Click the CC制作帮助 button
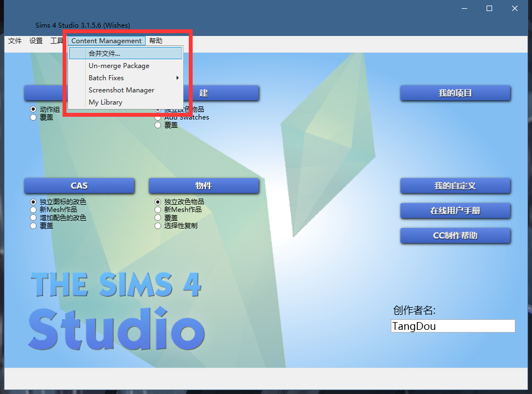Screen dimensions: 532x394 click(455, 236)
